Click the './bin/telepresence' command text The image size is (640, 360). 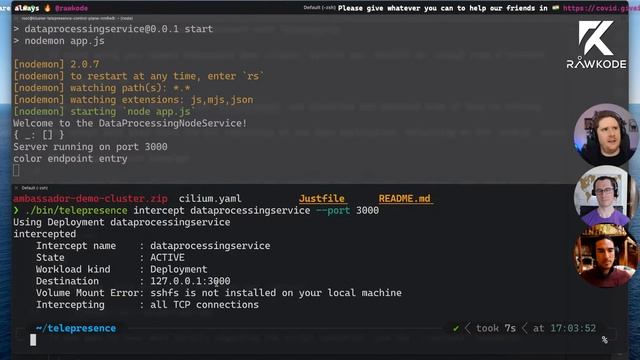pos(76,211)
